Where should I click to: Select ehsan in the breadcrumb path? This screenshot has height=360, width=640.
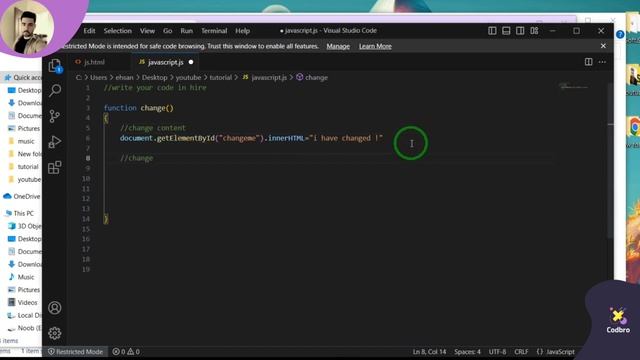(124, 77)
